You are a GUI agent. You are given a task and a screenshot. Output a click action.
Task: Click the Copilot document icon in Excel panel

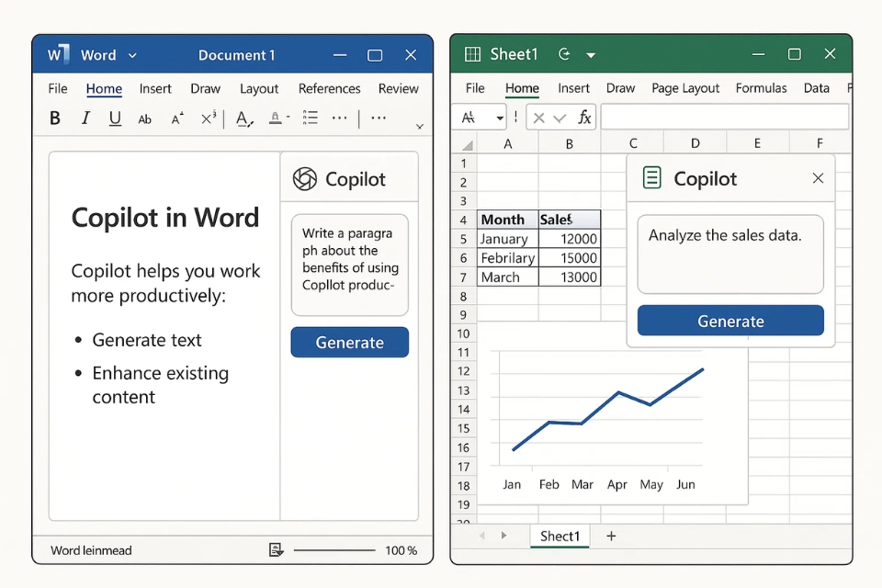[652, 178]
